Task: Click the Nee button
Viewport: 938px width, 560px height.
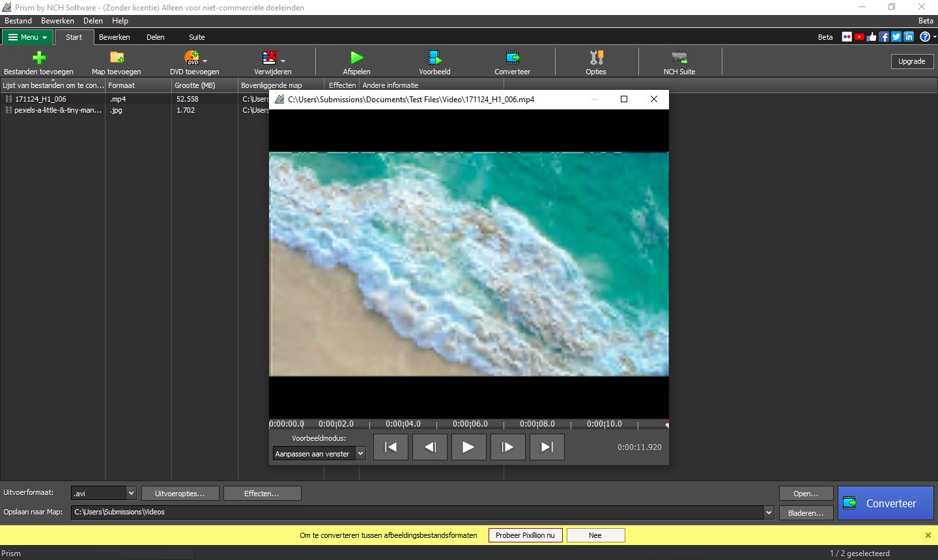Action: (x=595, y=535)
